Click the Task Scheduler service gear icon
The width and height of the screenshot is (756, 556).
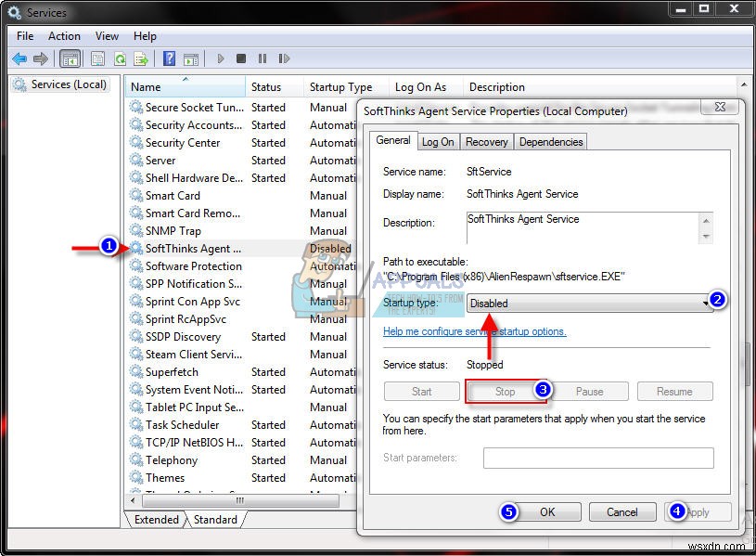pos(136,424)
